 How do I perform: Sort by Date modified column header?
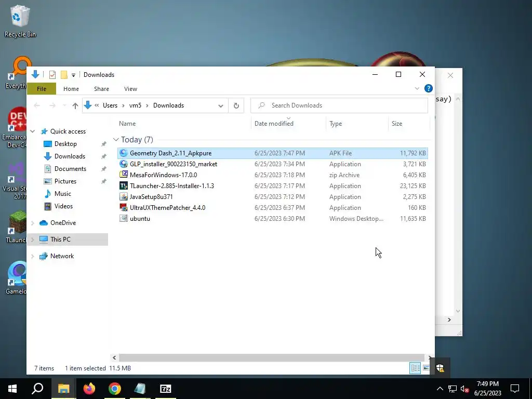274,124
